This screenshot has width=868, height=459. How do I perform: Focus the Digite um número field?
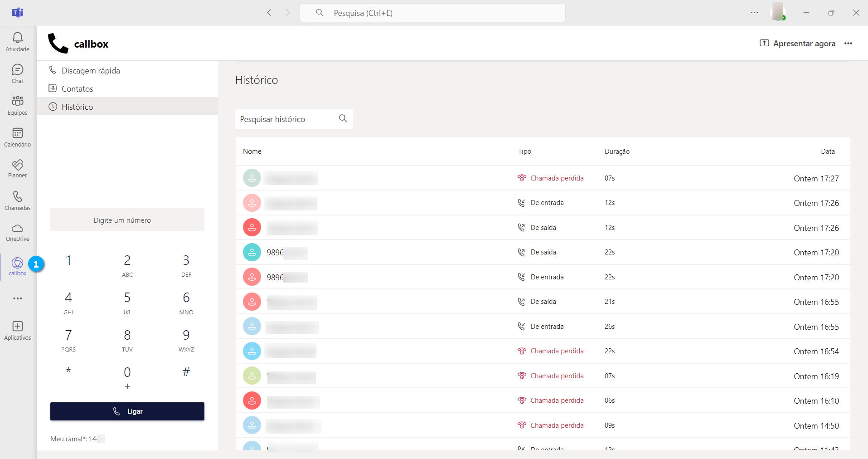(127, 220)
